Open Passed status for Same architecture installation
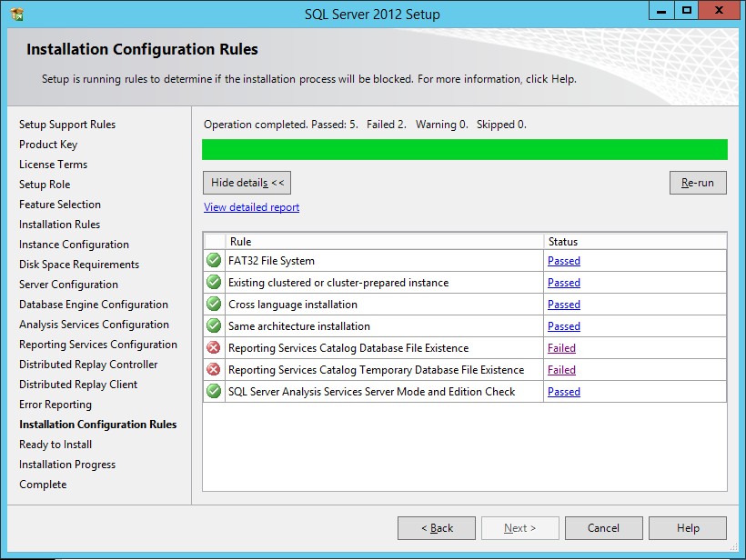Image resolution: width=746 pixels, height=560 pixels. tap(564, 326)
